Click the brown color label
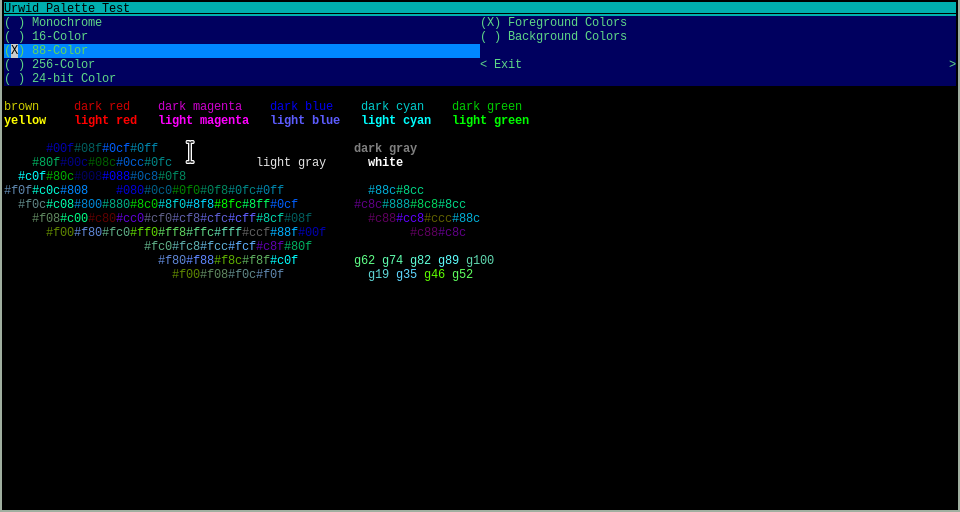Viewport: 960px width, 512px height. pos(21,107)
